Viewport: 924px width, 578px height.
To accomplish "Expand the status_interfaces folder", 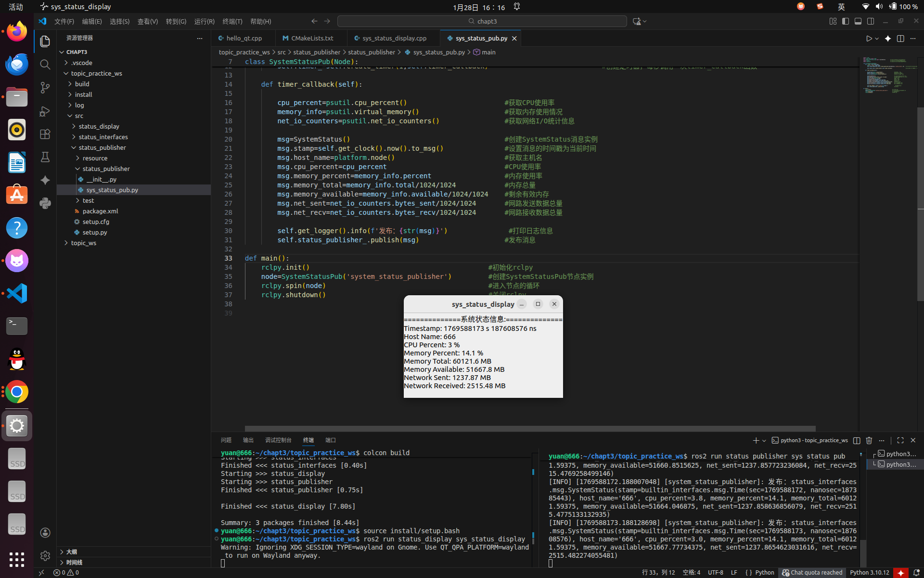I will 134,137.
